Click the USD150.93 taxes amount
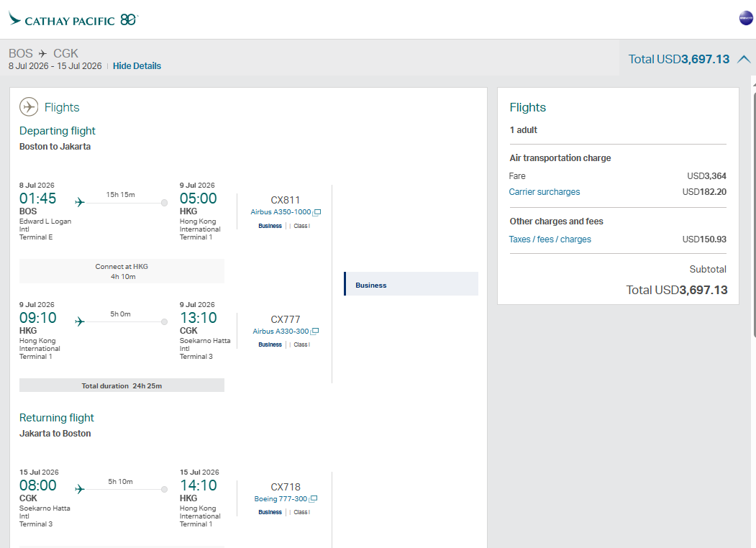Screen dimensions: 756x548 click(x=704, y=239)
